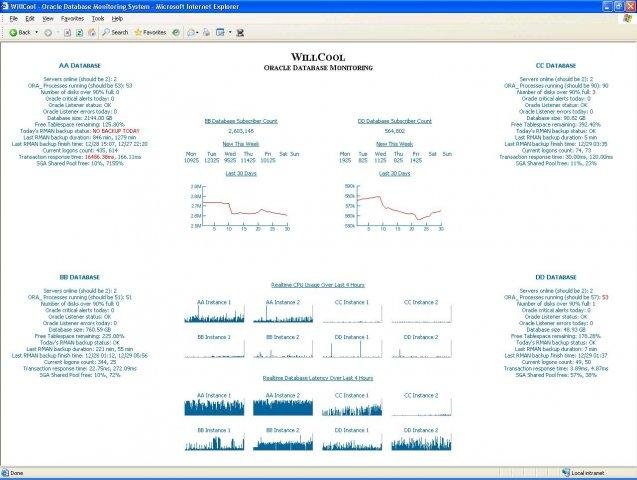This screenshot has width=637, height=480.
Task: Click the DD Database heading
Action: pos(556,277)
